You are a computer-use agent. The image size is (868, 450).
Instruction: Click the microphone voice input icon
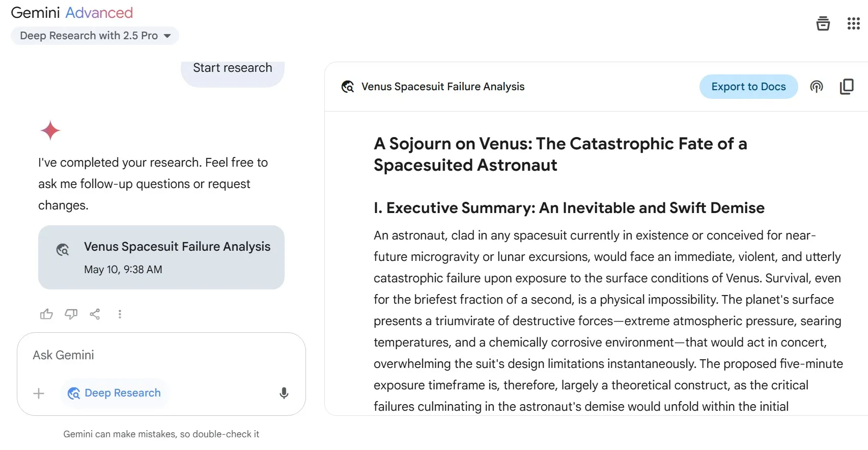284,393
